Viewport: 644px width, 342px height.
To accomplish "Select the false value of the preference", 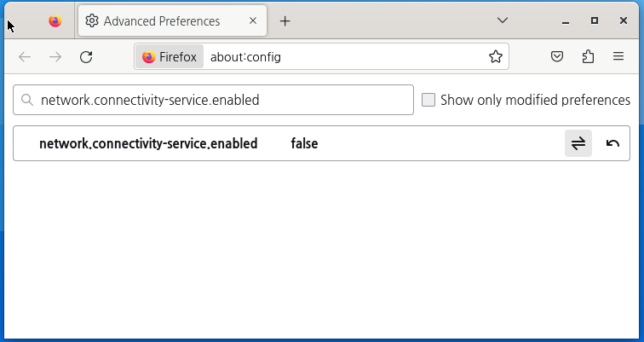I will tap(304, 143).
